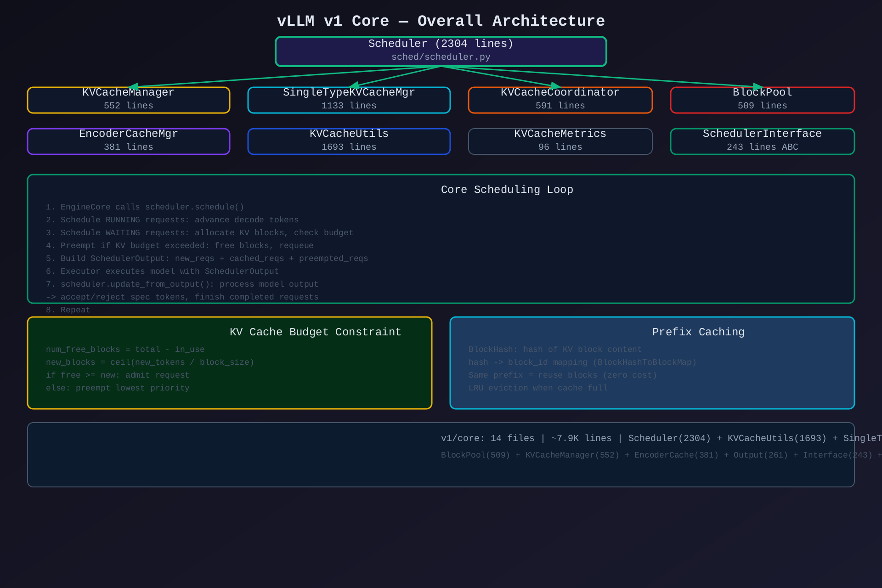Click step 1 EngineCore calls scheduler.schedule()
This screenshot has width=882, height=588.
[x=145, y=207]
